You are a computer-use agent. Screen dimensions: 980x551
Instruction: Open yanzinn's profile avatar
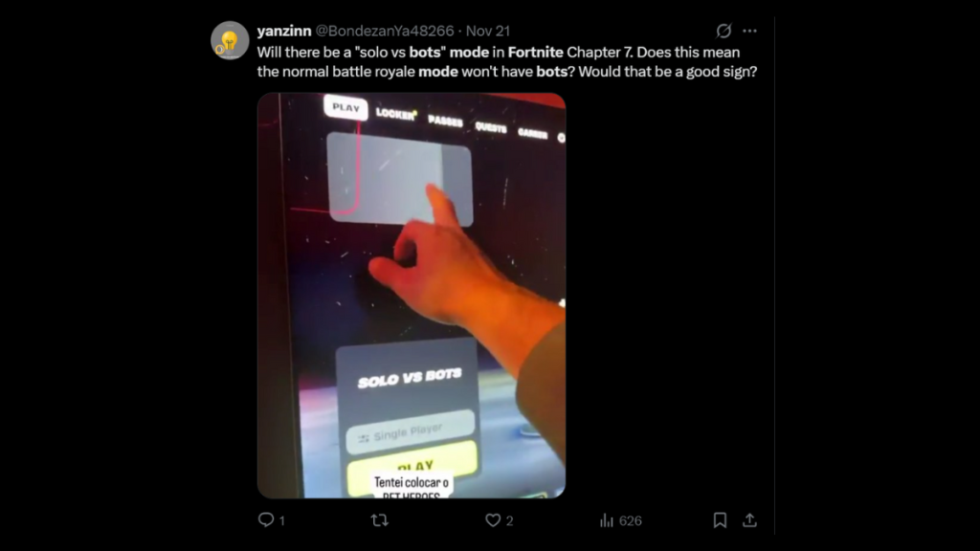[230, 40]
